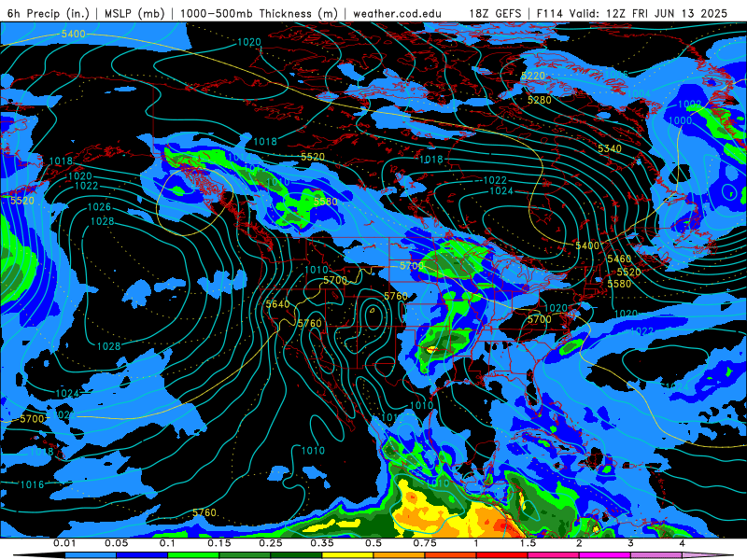This screenshot has width=747, height=560.
Task: Pick the bright green 0.1–0.15 legend swatch
Action: point(193,555)
